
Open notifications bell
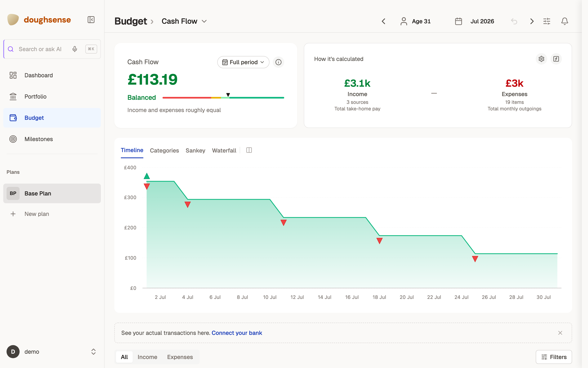[x=565, y=21]
